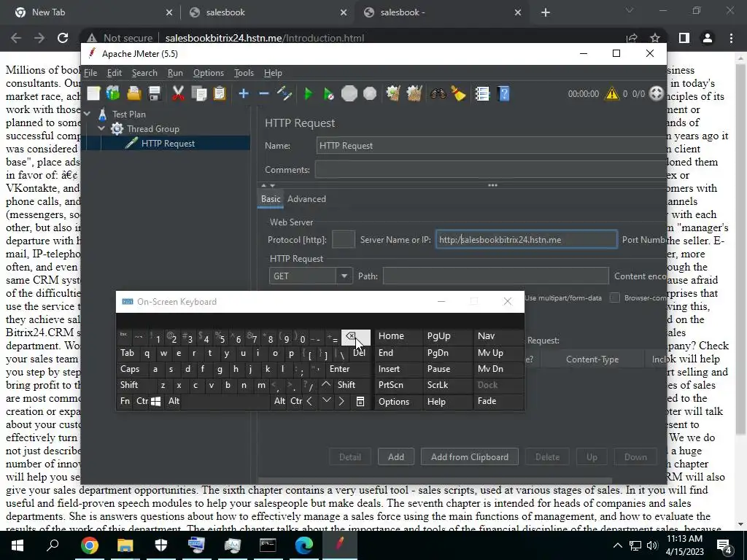Screen dimensions: 747x560
Task: Click the Open file folder icon in JMeter
Action: pyautogui.click(x=134, y=93)
